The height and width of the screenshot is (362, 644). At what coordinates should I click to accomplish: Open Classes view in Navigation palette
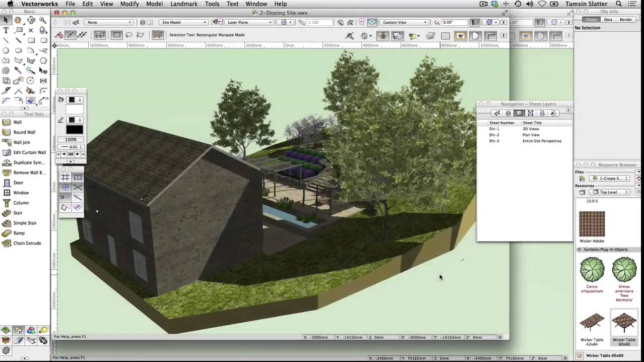click(x=497, y=113)
